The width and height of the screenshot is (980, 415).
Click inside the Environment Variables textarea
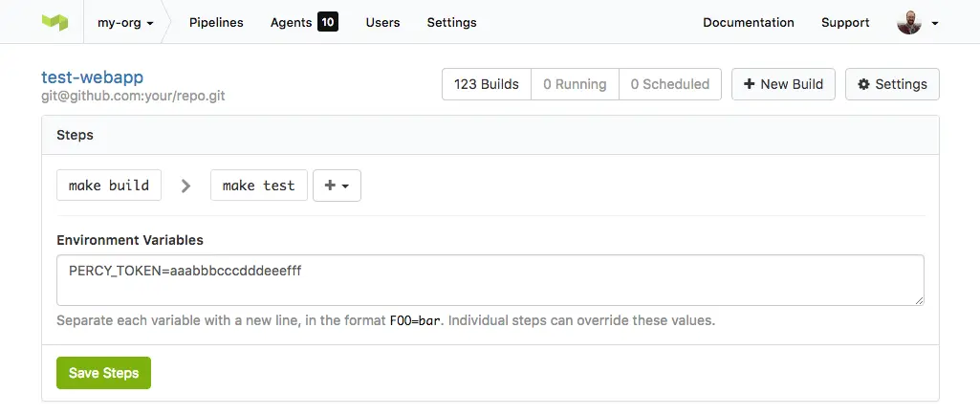click(490, 280)
